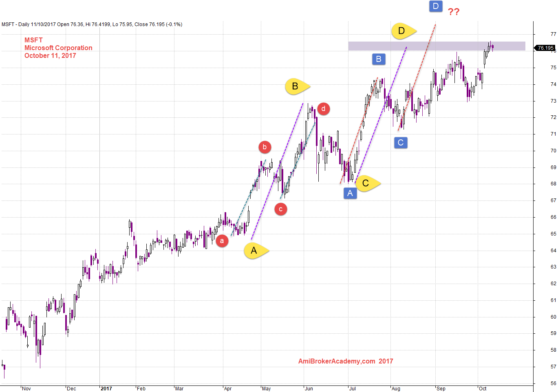
Task: Click the 60 price axis label
Action: tap(553, 317)
